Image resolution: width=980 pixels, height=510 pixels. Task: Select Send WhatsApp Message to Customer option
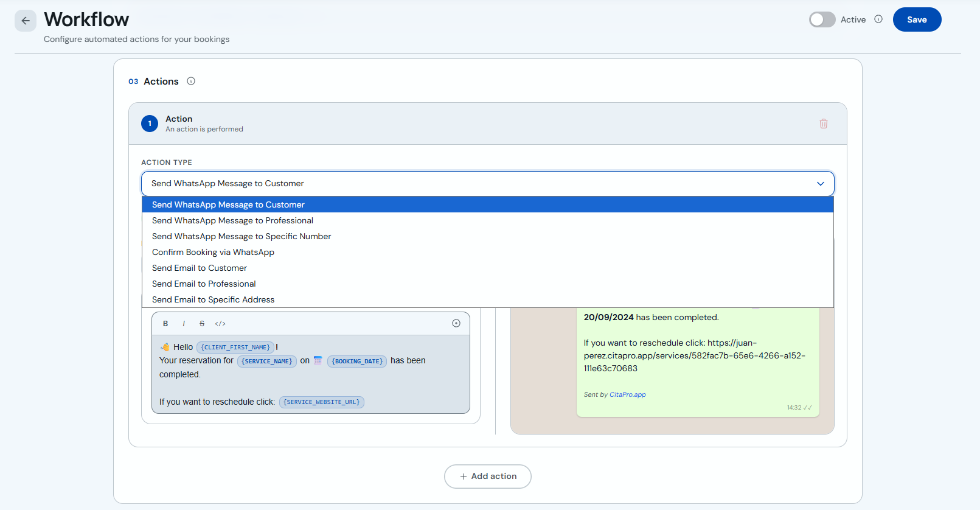[x=488, y=204]
